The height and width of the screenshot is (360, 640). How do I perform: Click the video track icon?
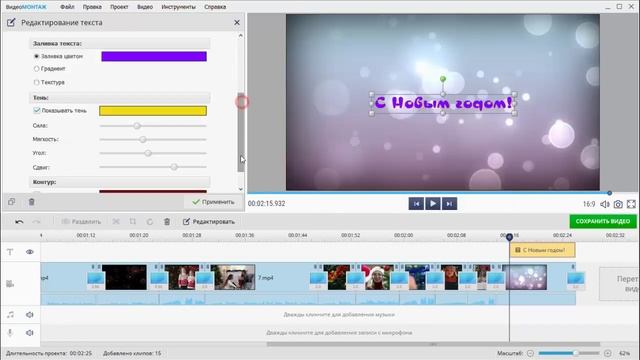click(x=10, y=284)
